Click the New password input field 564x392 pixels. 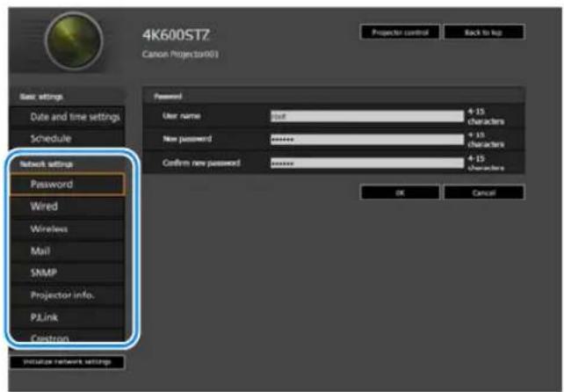tap(367, 139)
